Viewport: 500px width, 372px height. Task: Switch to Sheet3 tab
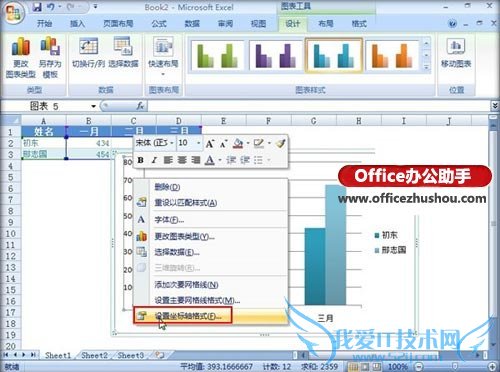[x=130, y=355]
